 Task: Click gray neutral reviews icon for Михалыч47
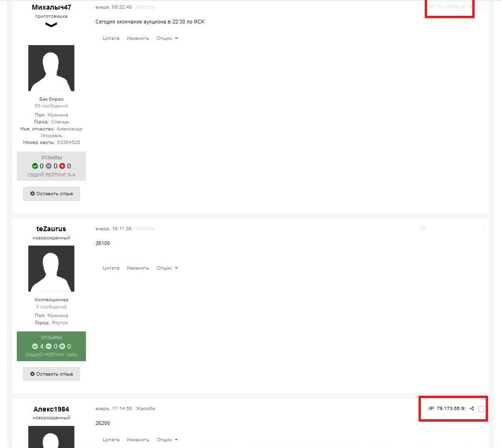click(x=48, y=166)
